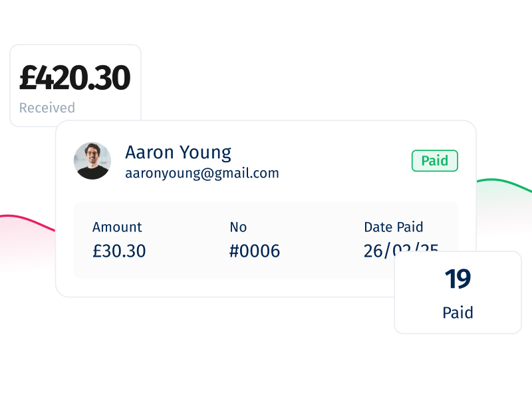This screenshot has width=532, height=399.
Task: Click the aaronyoung@gmail.com email address
Action: [x=202, y=174]
